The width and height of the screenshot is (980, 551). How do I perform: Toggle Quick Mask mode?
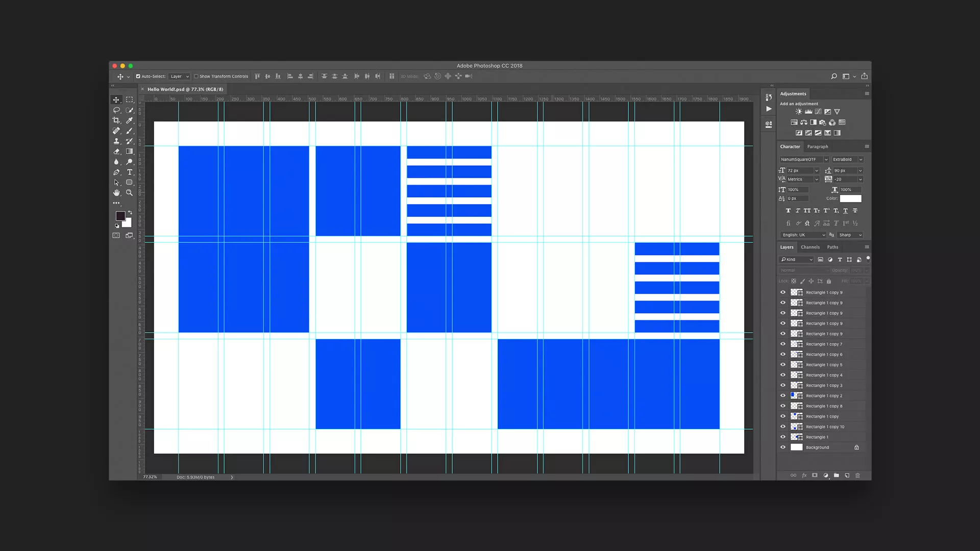pyautogui.click(x=116, y=235)
